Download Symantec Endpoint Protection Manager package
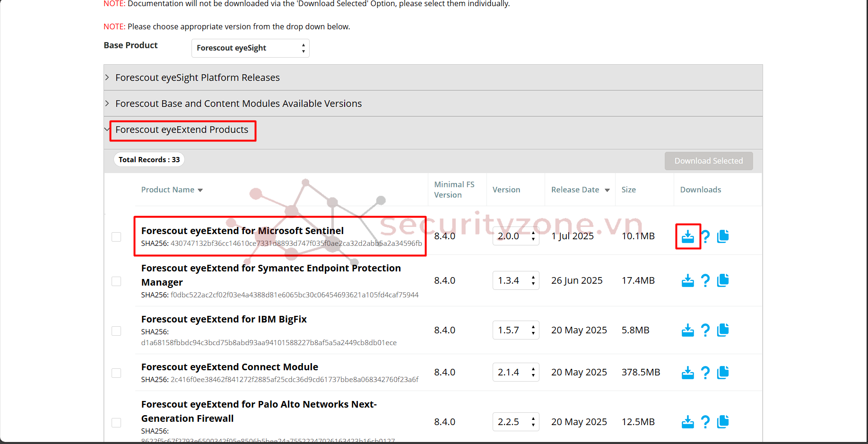The image size is (868, 444). pos(688,280)
